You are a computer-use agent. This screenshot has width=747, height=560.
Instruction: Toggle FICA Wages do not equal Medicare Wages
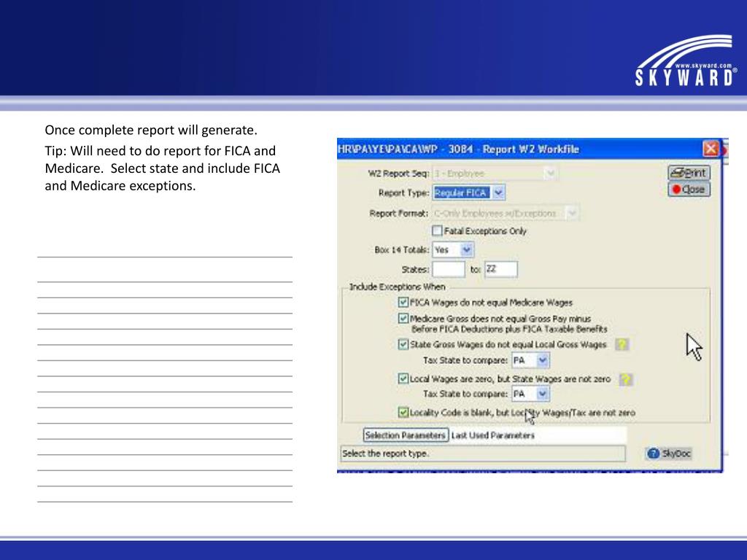pyautogui.click(x=403, y=303)
